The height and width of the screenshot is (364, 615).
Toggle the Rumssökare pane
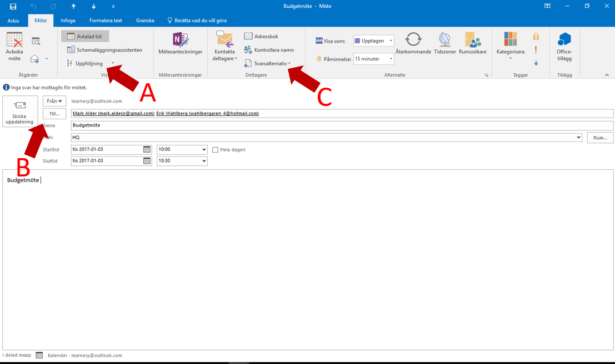473,43
